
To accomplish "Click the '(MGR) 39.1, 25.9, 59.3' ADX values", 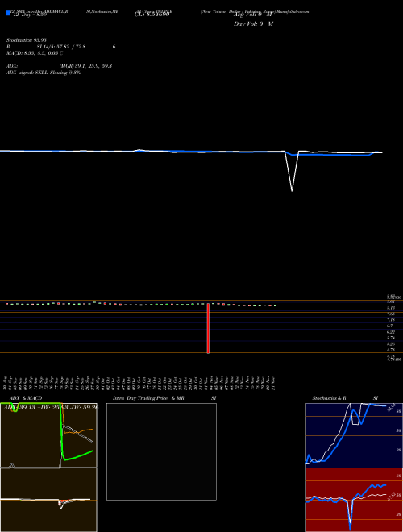I will tap(85, 66).
